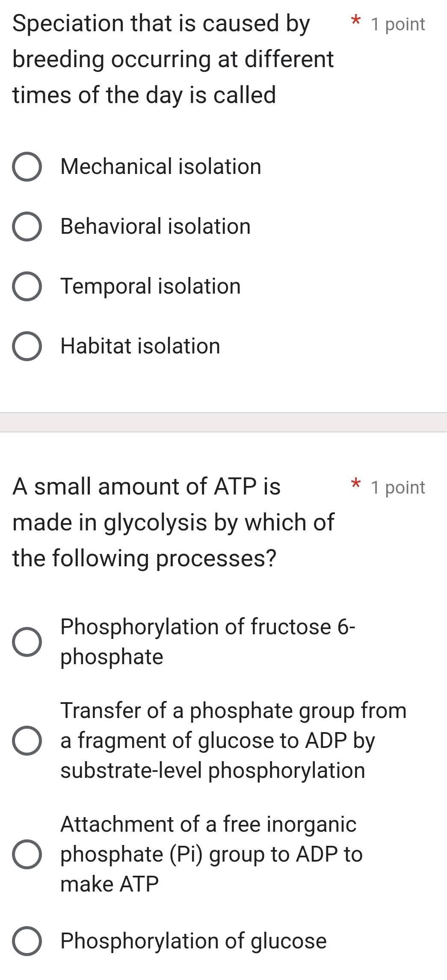Click the 1 point label on ATP question
This screenshot has height=980, width=447.
pyautogui.click(x=398, y=487)
